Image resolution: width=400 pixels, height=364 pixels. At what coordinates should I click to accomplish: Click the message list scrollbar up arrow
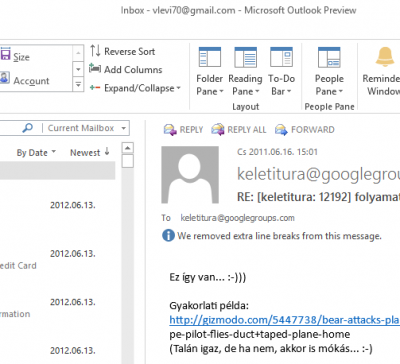point(128,148)
